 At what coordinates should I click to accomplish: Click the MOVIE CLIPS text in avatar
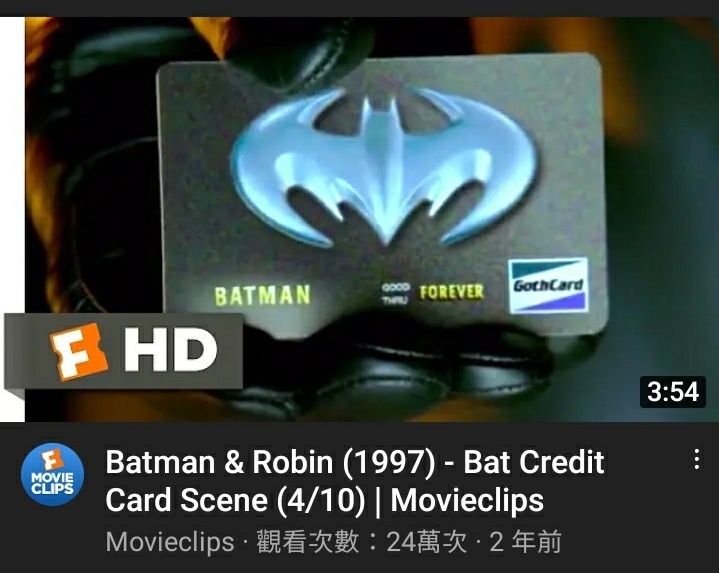(x=52, y=484)
